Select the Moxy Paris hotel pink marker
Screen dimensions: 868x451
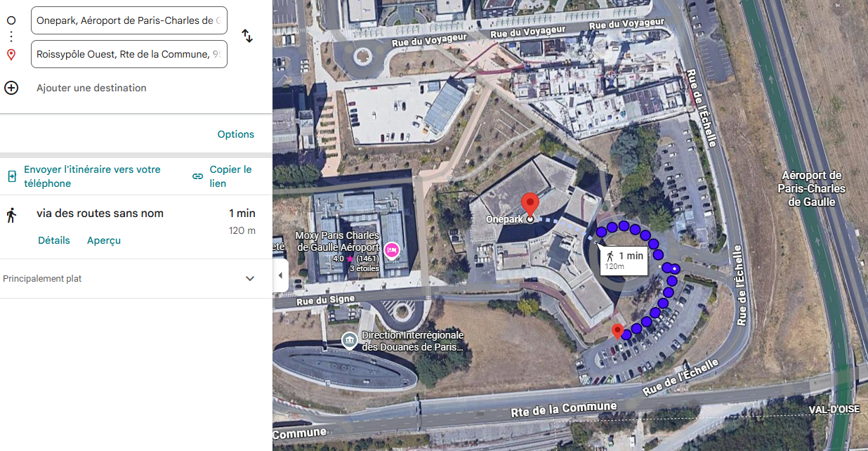point(391,249)
